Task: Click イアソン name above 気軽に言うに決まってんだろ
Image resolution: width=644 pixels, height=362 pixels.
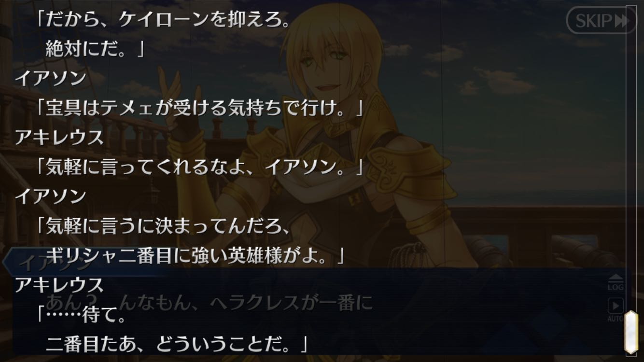Action: tap(50, 196)
